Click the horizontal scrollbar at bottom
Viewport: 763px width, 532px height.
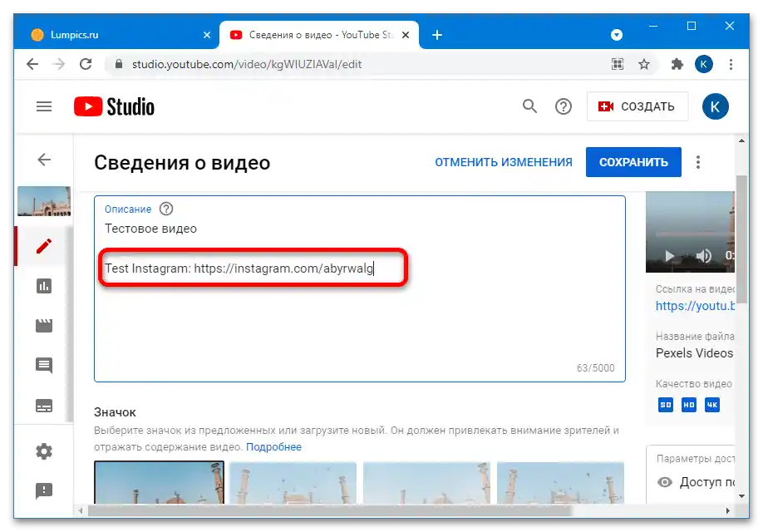click(x=330, y=510)
